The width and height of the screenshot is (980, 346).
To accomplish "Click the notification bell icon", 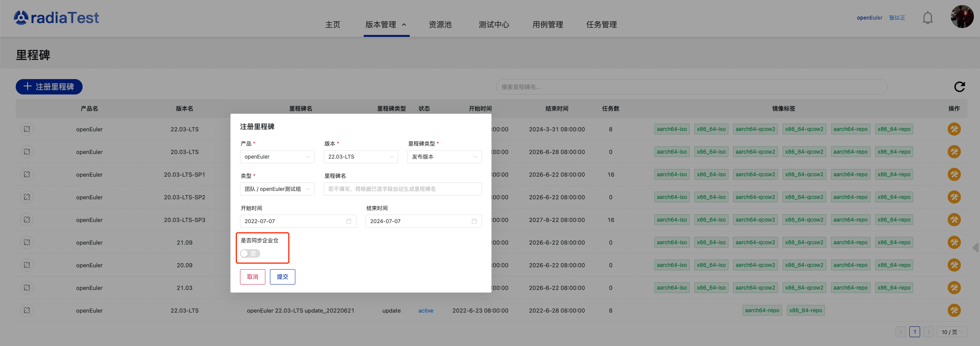I will [x=927, y=18].
